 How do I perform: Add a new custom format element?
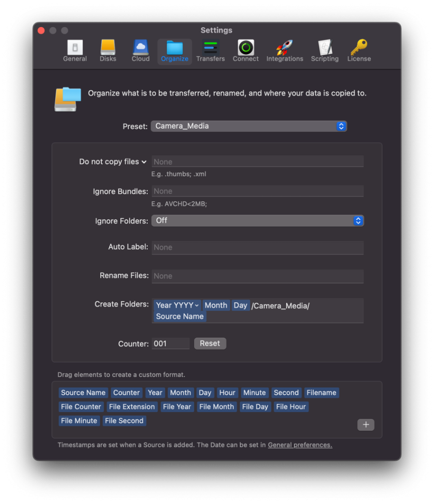pyautogui.click(x=366, y=424)
